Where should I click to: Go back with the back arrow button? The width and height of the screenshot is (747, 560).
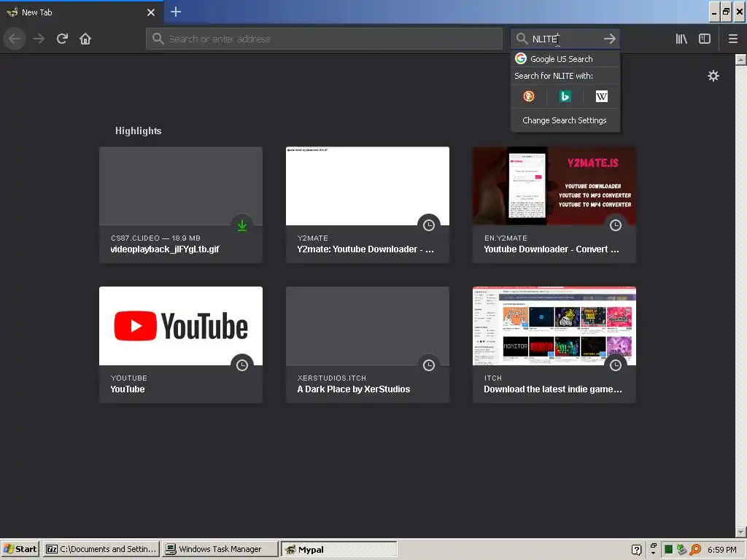[x=15, y=39]
